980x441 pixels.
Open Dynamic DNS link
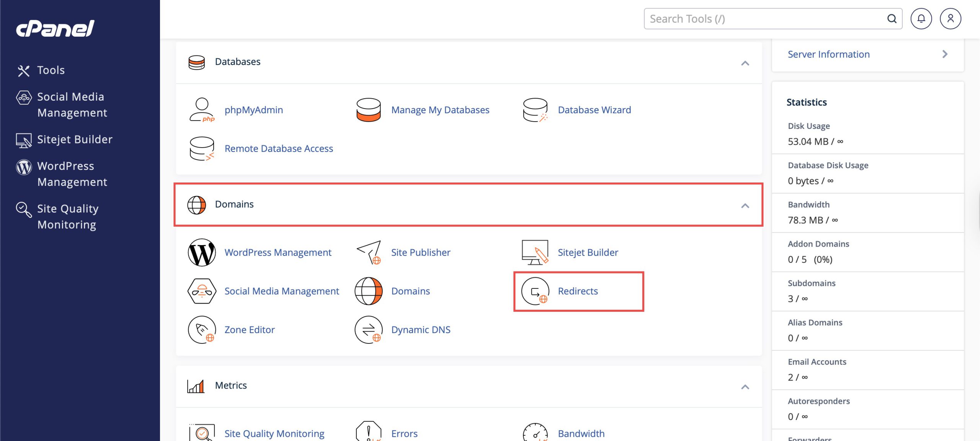pos(421,330)
